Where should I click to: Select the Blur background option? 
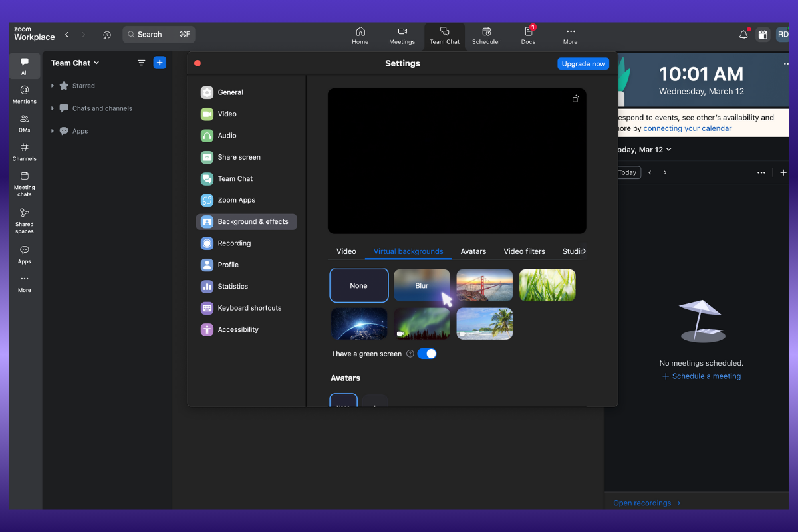point(422,285)
